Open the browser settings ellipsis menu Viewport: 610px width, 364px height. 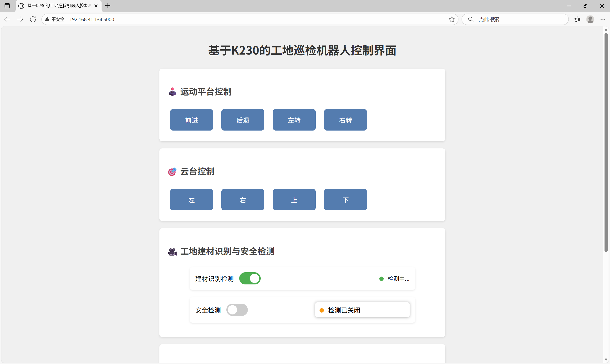pos(603,19)
